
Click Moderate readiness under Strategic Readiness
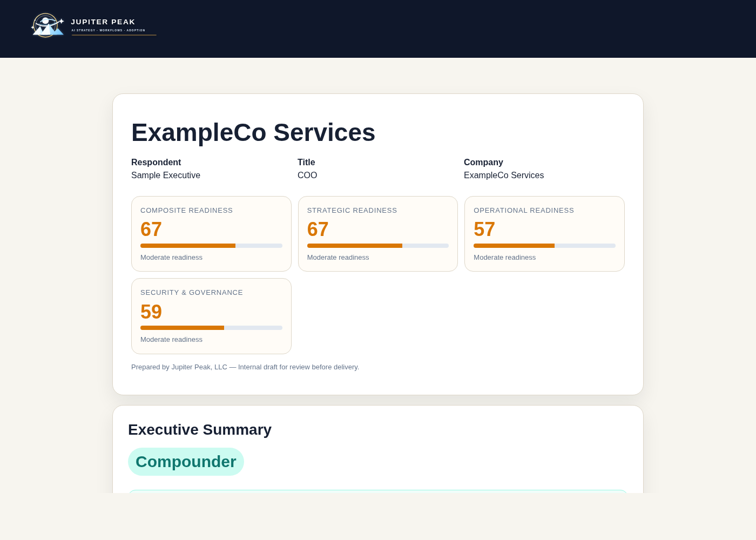pyautogui.click(x=338, y=258)
